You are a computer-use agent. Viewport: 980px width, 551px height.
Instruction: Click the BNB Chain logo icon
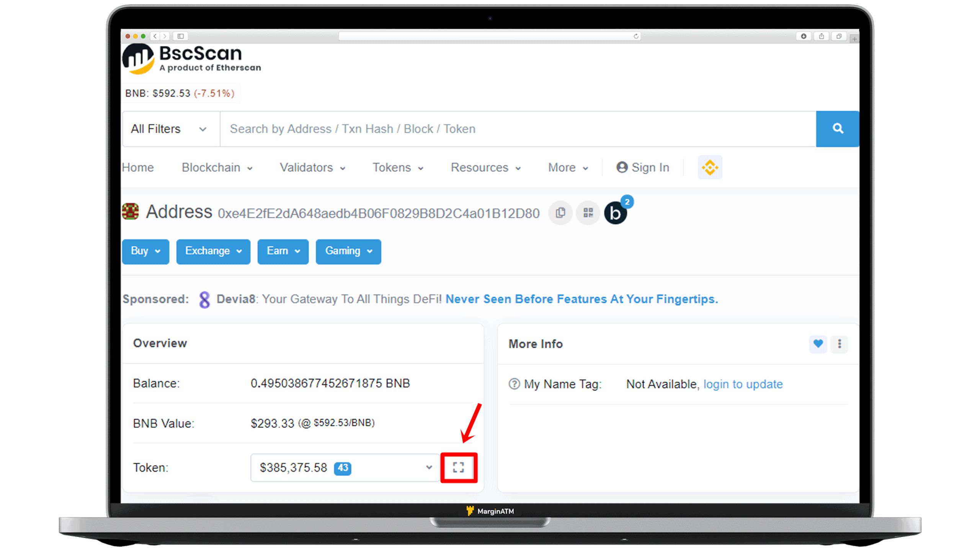(x=710, y=168)
